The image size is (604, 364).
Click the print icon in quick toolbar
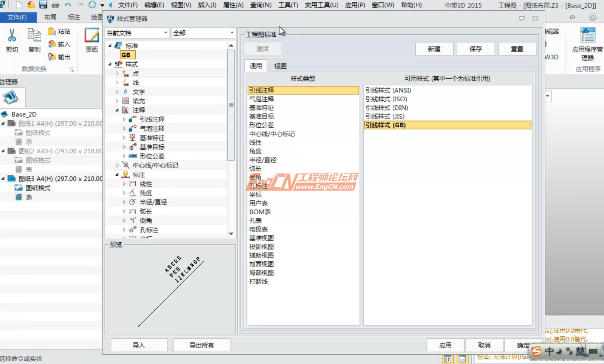55,5
